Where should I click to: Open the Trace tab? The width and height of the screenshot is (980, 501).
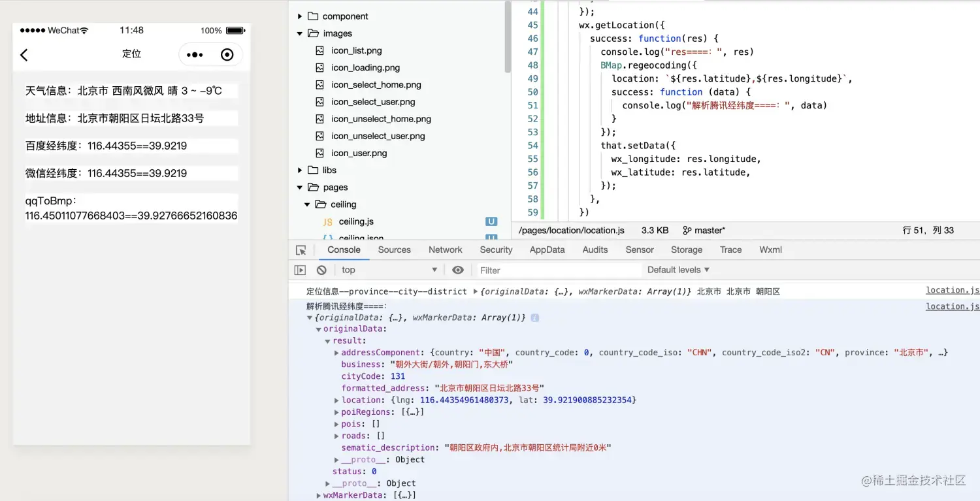730,250
